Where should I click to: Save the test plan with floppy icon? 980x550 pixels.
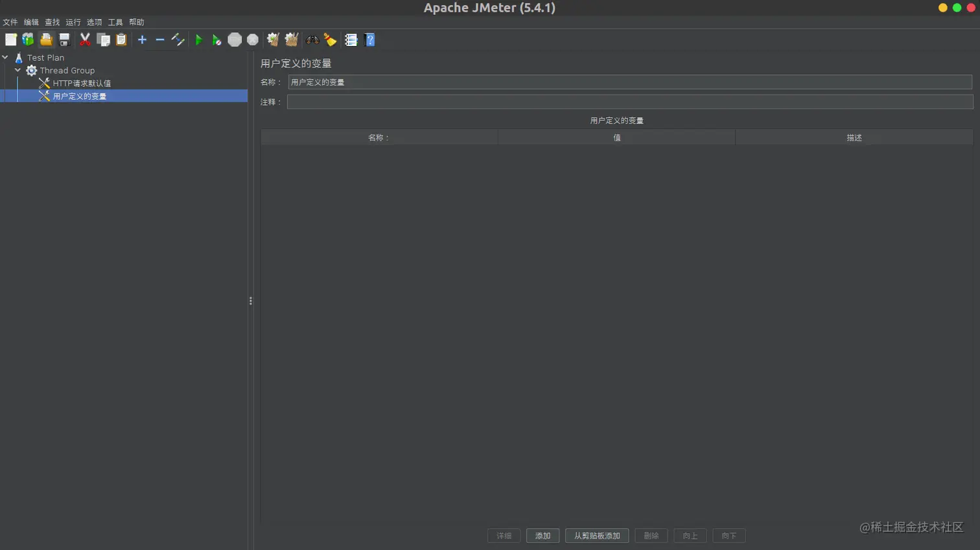[x=64, y=40]
